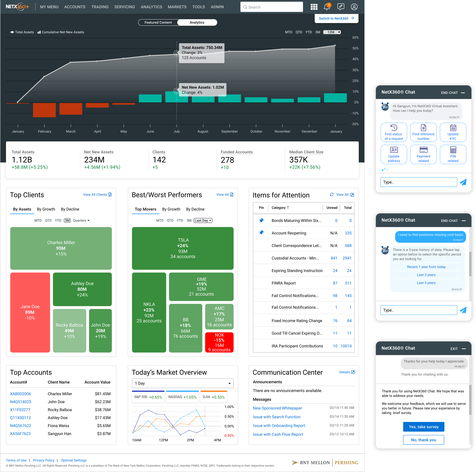Open Communication Center Details icon
The image size is (476, 472).
click(353, 372)
